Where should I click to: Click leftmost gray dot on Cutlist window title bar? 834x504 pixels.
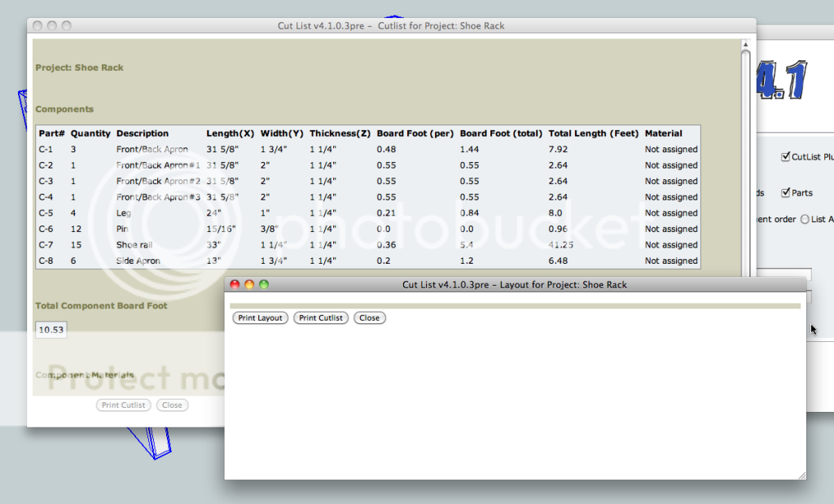[x=38, y=26]
